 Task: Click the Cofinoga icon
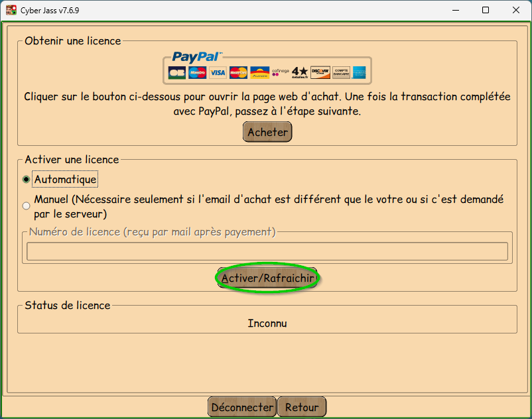click(x=280, y=72)
